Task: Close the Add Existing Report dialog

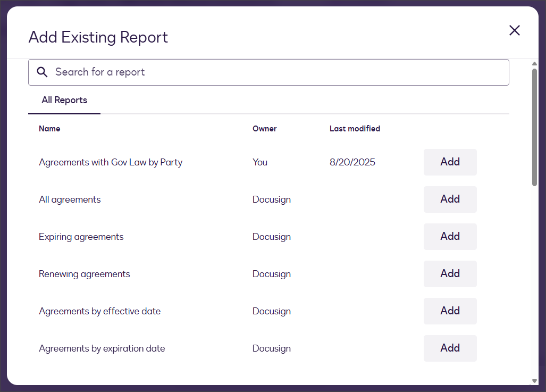Action: [x=514, y=30]
